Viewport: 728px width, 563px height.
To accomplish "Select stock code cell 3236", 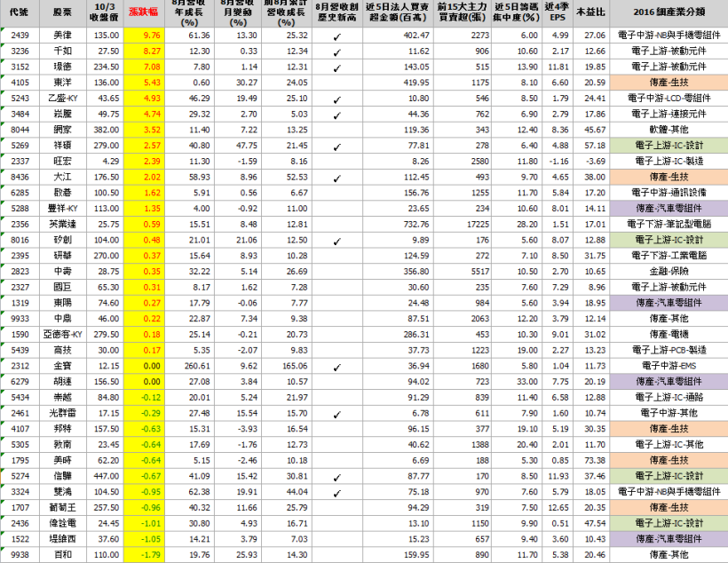I will 20,52.
